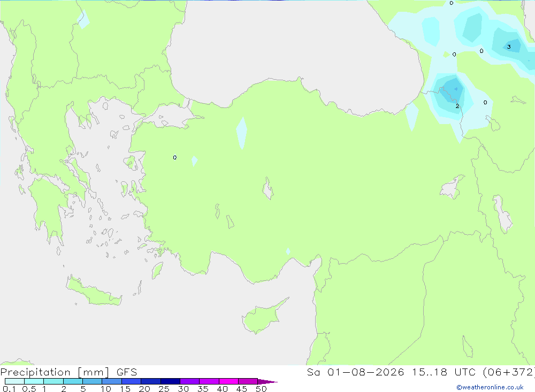The width and height of the screenshot is (535, 392).
Task: Click the 35–40 mm legend swatch
Action: [x=209, y=381]
